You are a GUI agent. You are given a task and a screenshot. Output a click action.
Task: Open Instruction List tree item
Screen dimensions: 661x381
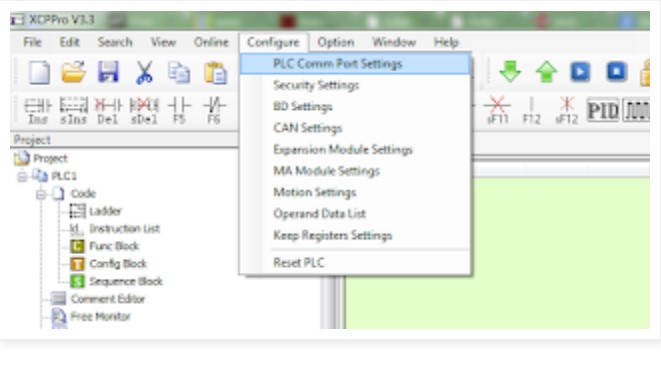pos(125,229)
